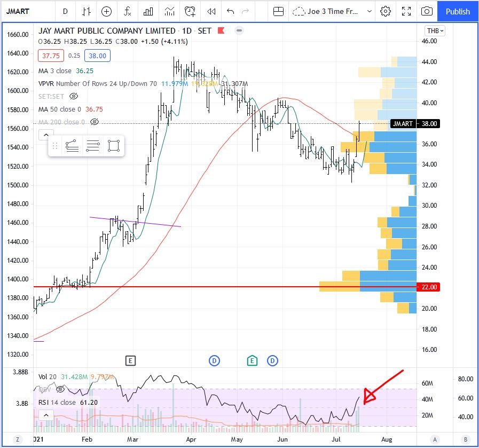The height and width of the screenshot is (448, 479).
Task: Select the Vol 20 indicator legend
Action: tap(76, 377)
